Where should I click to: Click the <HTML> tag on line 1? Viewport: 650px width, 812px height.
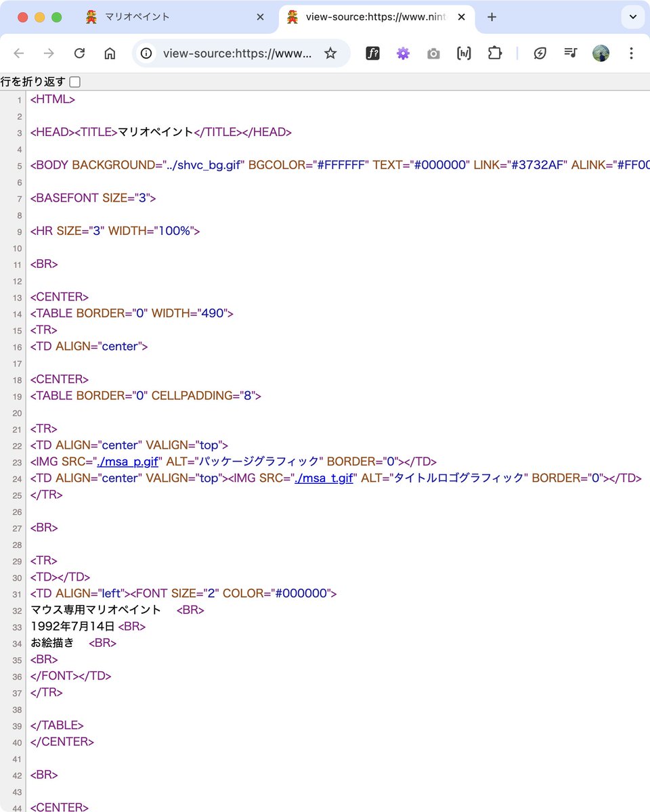coord(53,99)
